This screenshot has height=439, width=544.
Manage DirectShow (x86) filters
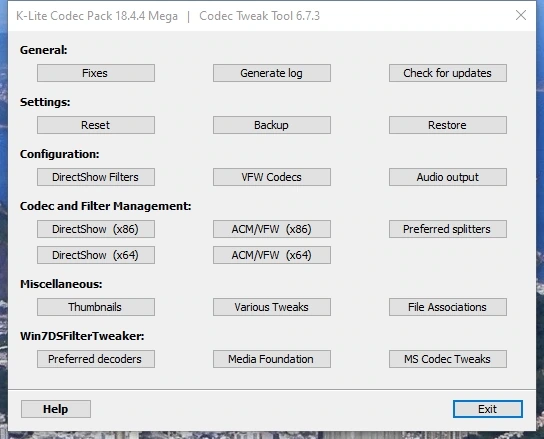(96, 229)
